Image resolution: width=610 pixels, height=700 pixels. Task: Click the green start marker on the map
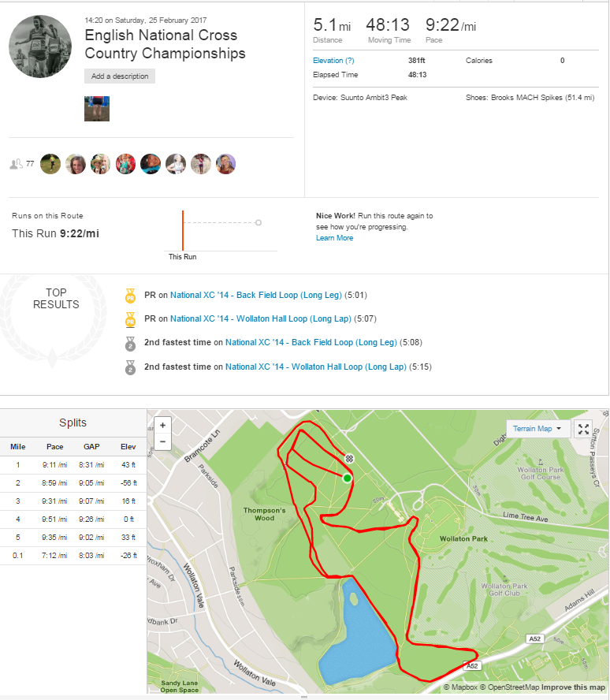(347, 478)
